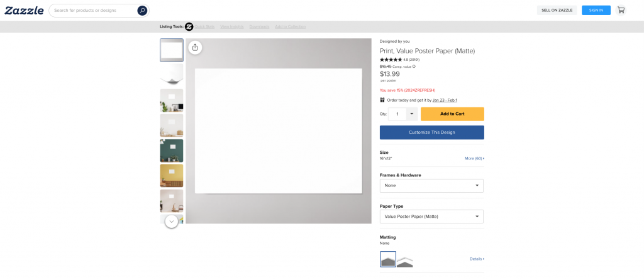Click the five-star rating
Screen dimensions: 644x280
[x=391, y=60]
